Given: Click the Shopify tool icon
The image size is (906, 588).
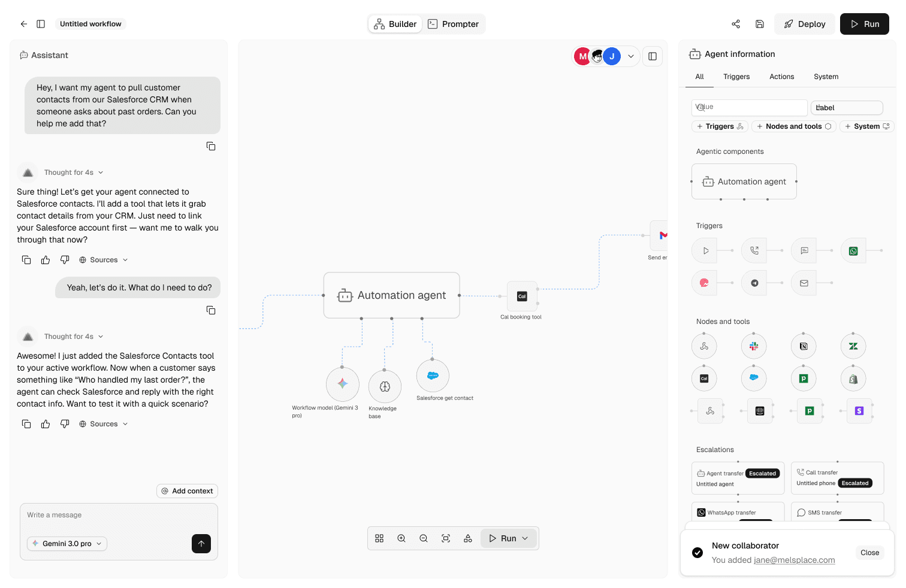Looking at the screenshot, I should click(853, 378).
